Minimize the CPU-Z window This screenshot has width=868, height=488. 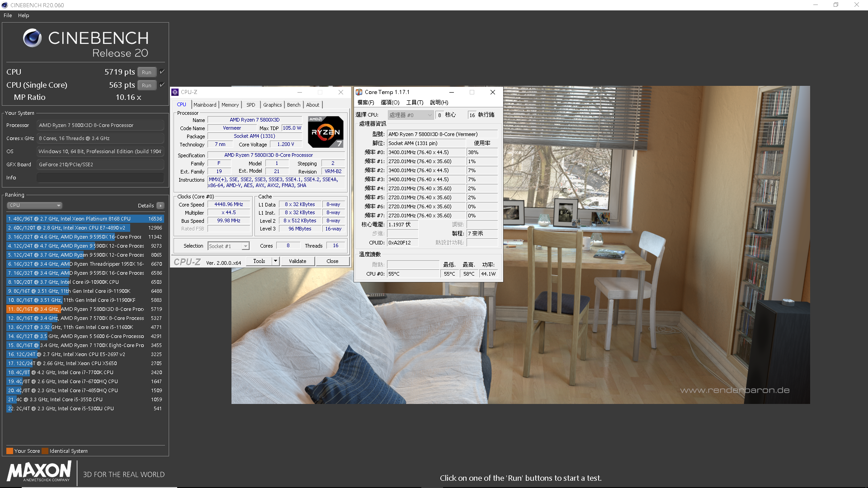[x=299, y=92]
